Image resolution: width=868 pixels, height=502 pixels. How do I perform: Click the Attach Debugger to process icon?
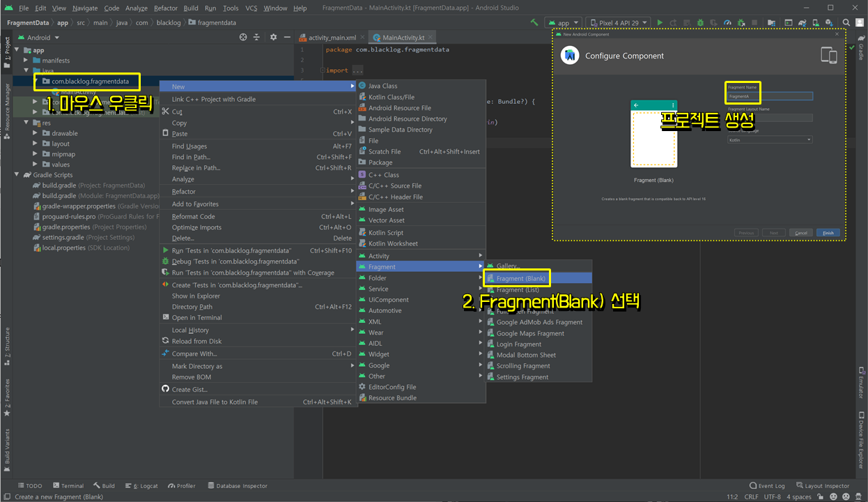tap(741, 22)
